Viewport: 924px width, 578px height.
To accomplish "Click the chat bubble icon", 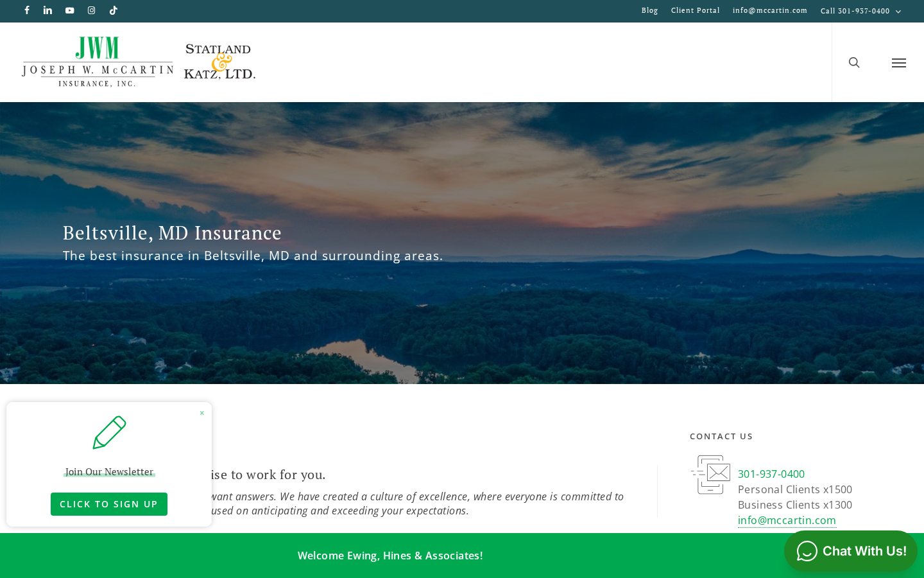I will click(807, 551).
